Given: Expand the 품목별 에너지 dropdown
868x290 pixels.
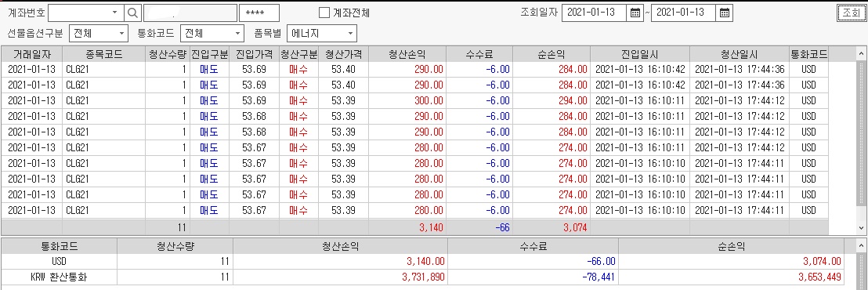Looking at the screenshot, I should [x=350, y=33].
